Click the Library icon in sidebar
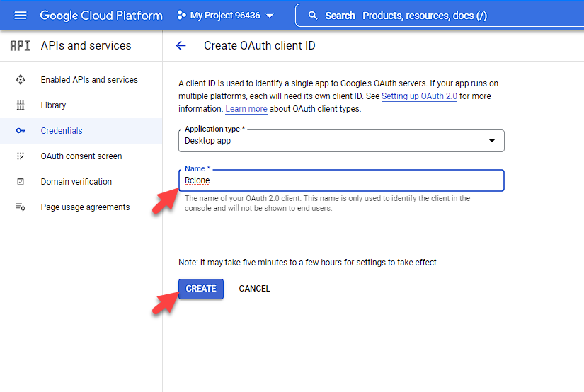 coord(21,105)
